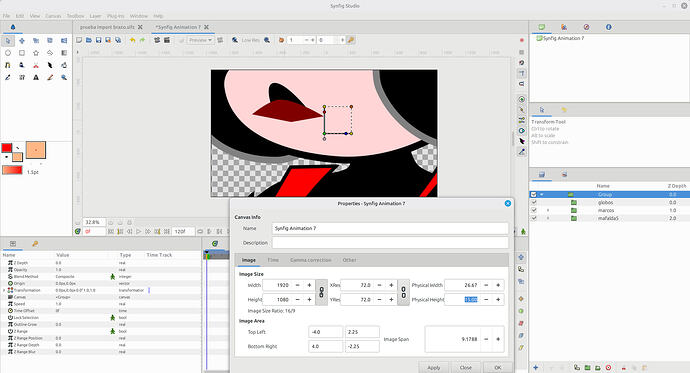Click the Open file folder icon

(x=89, y=40)
